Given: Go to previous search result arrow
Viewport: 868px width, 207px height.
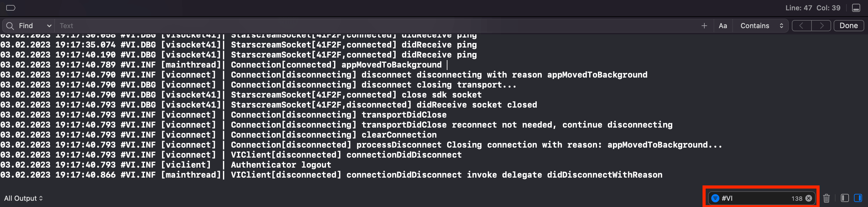Looking at the screenshot, I should pyautogui.click(x=801, y=26).
